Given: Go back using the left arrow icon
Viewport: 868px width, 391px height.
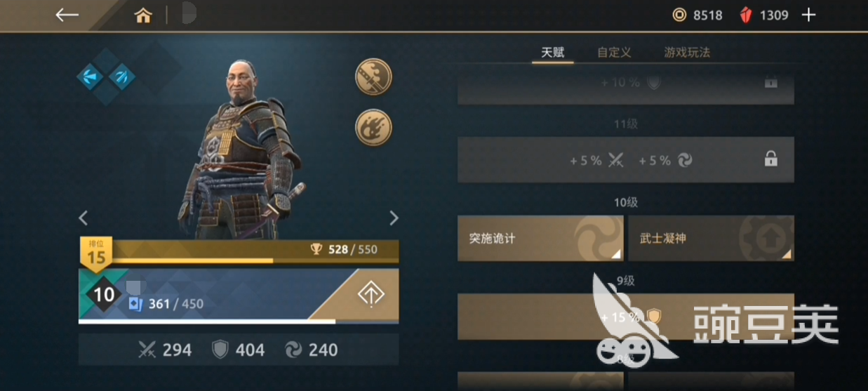Looking at the screenshot, I should (x=67, y=15).
